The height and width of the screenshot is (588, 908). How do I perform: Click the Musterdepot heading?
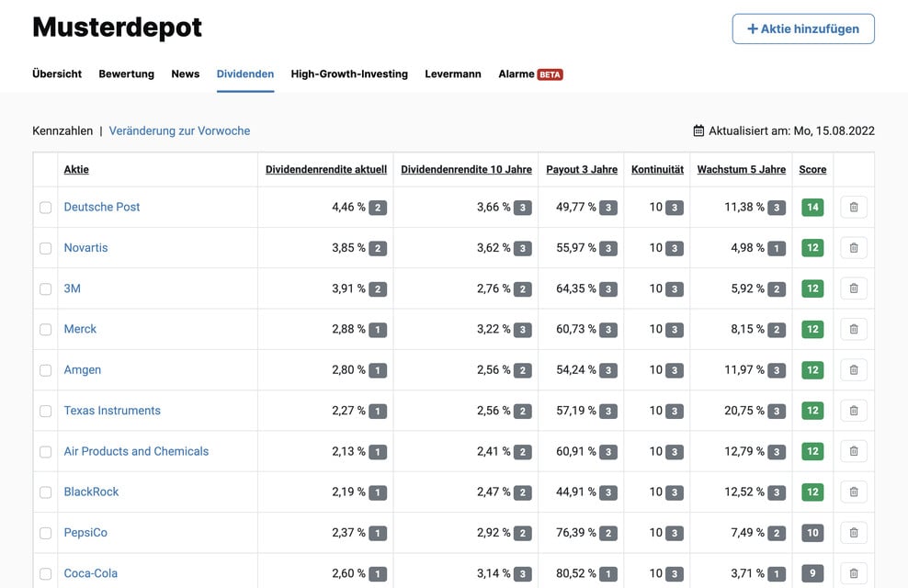tap(117, 28)
